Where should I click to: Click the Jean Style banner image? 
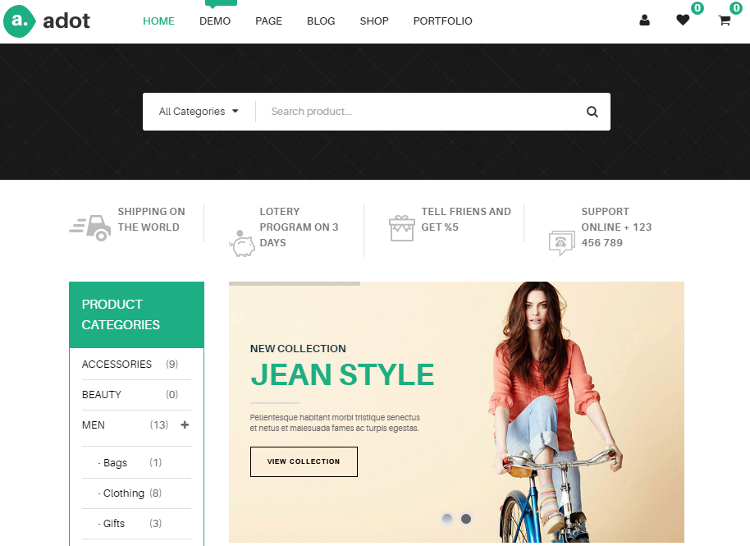pyautogui.click(x=456, y=412)
